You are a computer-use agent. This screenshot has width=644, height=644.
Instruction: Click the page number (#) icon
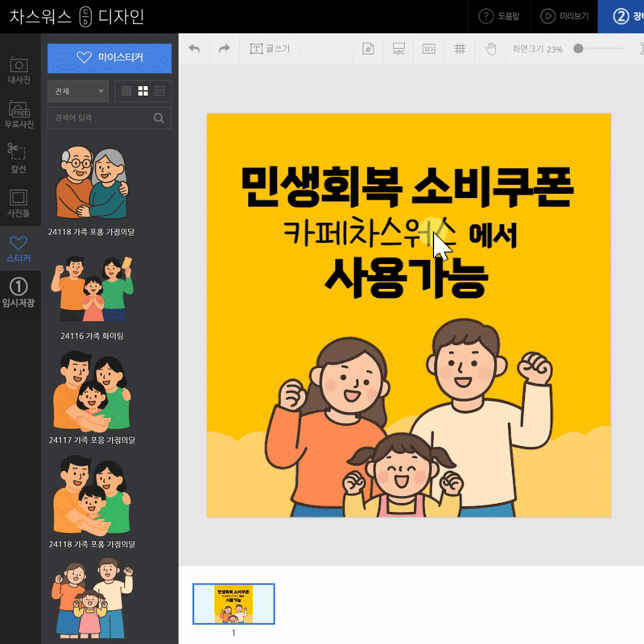[368, 49]
